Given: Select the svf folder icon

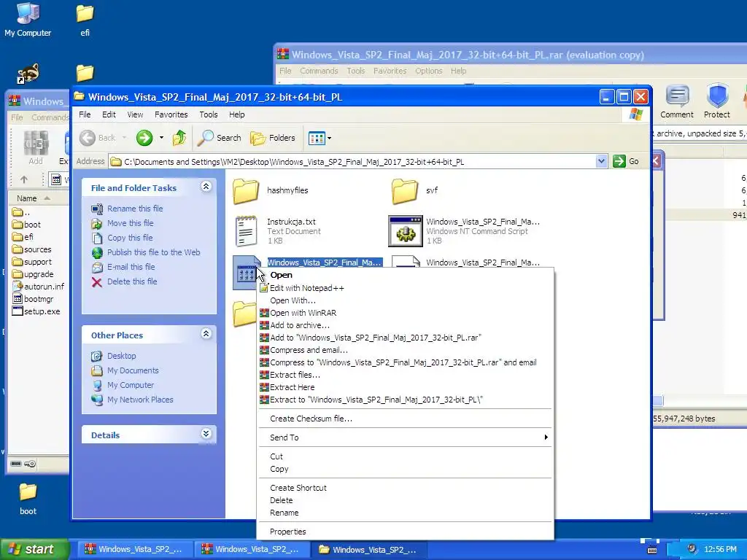Looking at the screenshot, I should (405, 191).
